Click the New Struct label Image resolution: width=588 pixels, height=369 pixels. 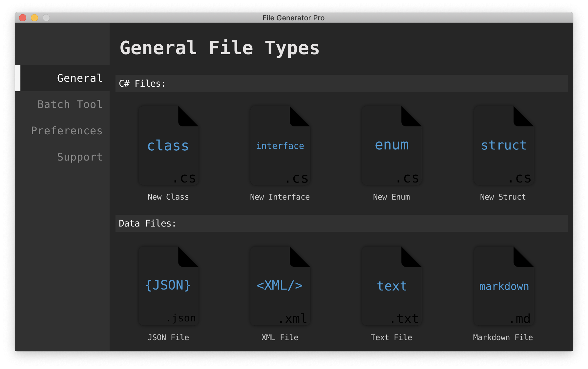pyautogui.click(x=503, y=197)
